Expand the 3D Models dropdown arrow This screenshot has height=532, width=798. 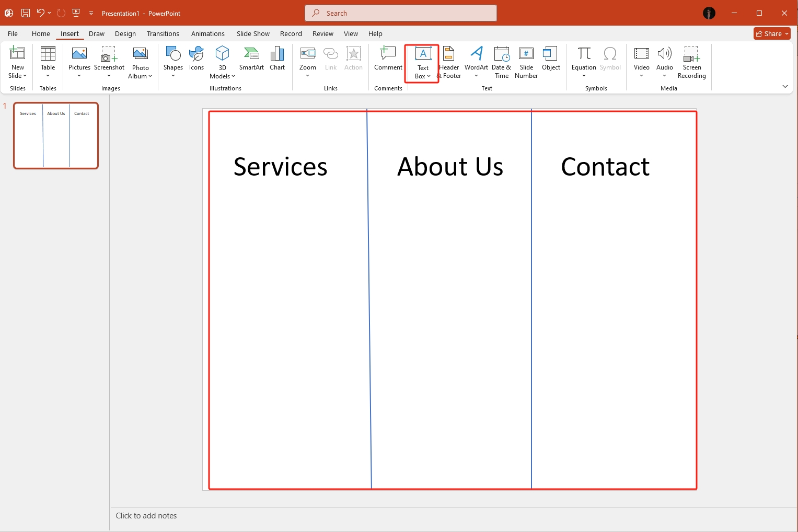click(x=234, y=76)
